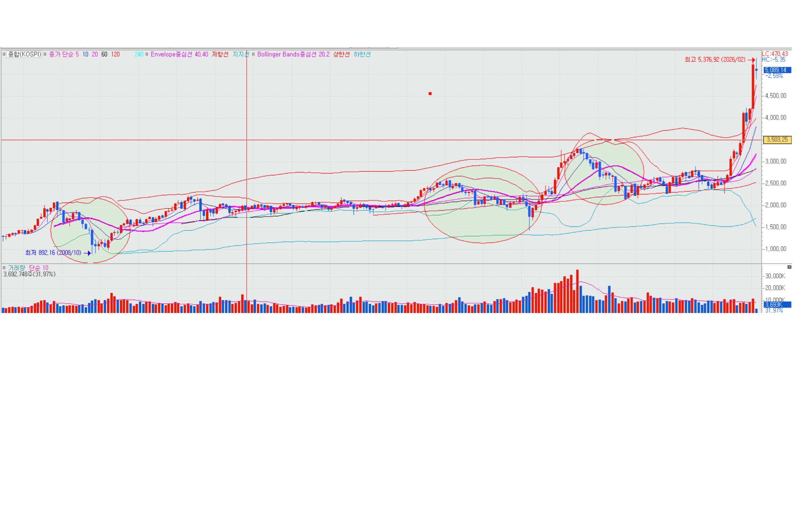Select the 종합(KOSPI) legend label
This screenshot has height=508, width=812.
pos(24,54)
